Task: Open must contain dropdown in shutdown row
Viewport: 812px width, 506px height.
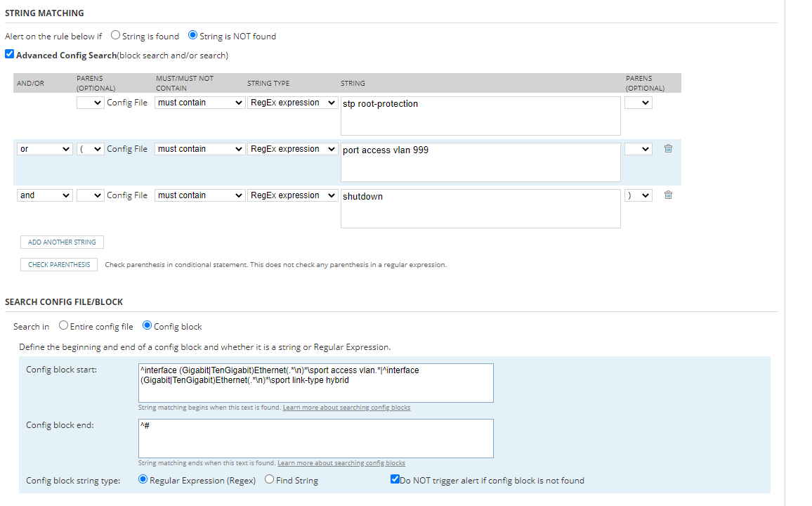Action: click(199, 195)
